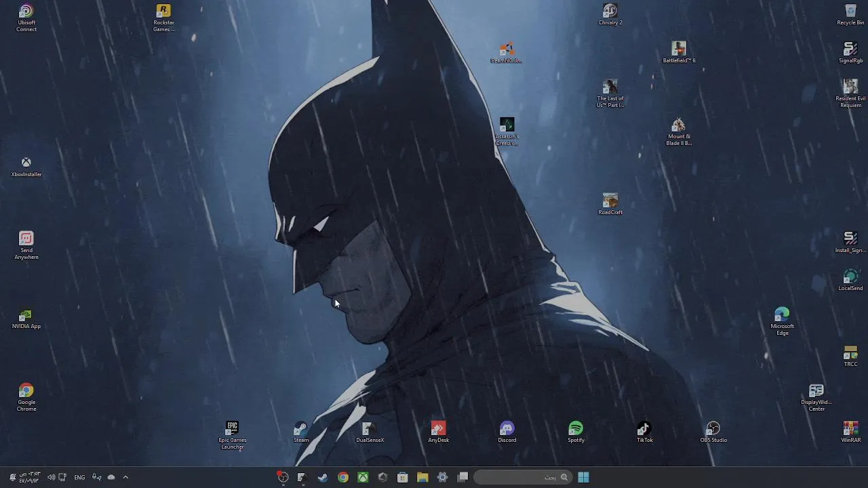The image size is (868, 488).
Task: Click the Microsoft Edge desktop icon
Action: pyautogui.click(x=782, y=321)
